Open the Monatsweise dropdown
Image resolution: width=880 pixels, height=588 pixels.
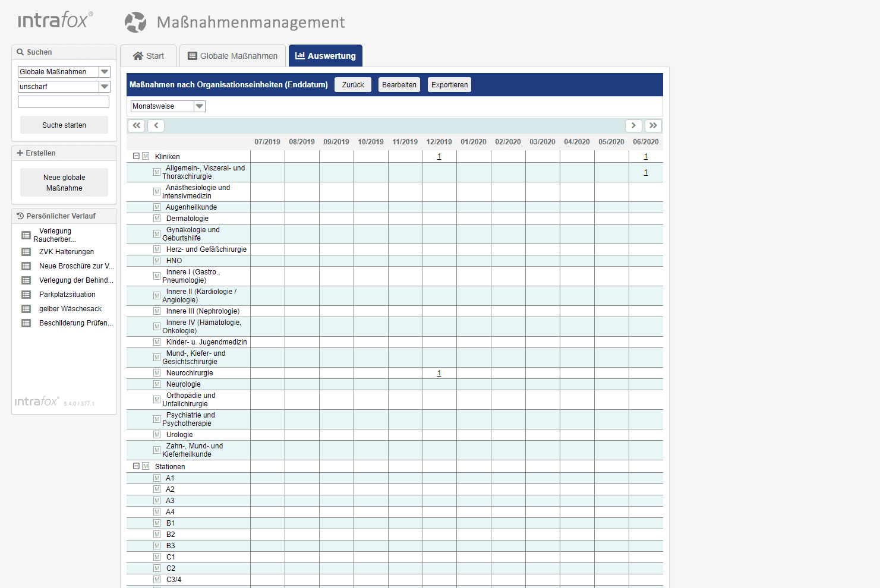click(x=200, y=106)
